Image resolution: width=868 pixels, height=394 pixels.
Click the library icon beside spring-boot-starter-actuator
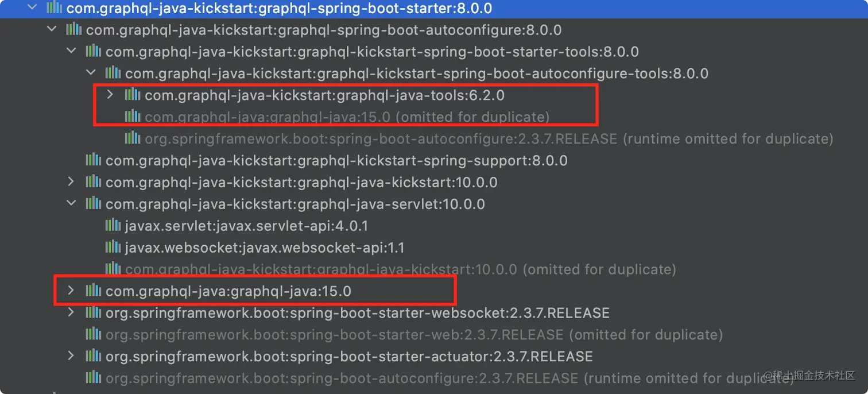click(93, 356)
